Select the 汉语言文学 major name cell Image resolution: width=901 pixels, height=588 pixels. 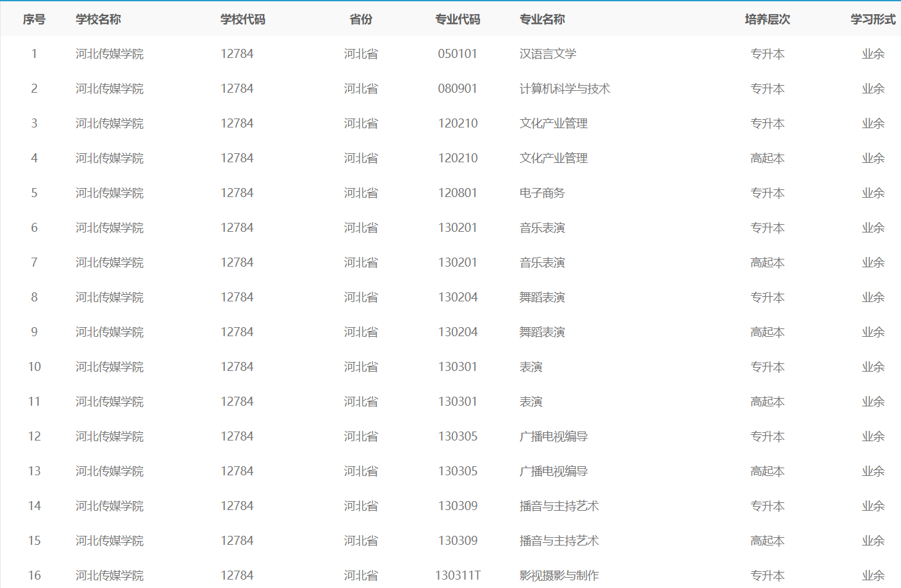(548, 54)
